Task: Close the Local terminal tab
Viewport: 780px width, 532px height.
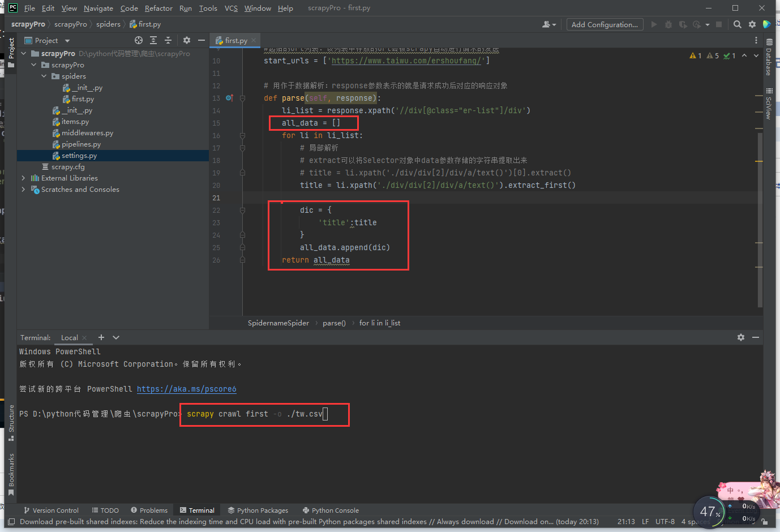Action: click(x=84, y=338)
